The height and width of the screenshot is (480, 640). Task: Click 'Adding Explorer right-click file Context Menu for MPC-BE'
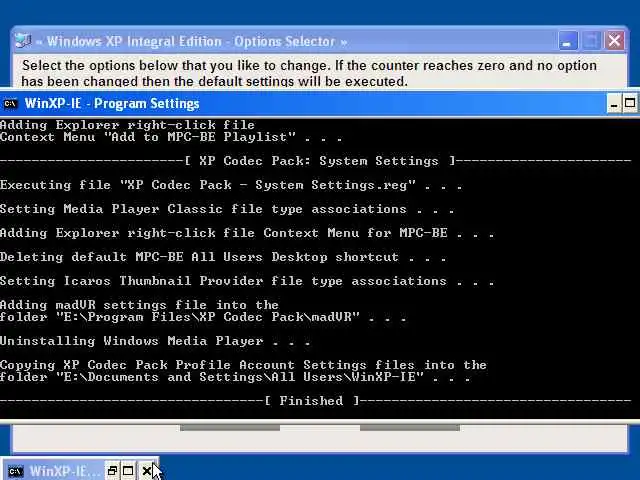click(247, 233)
